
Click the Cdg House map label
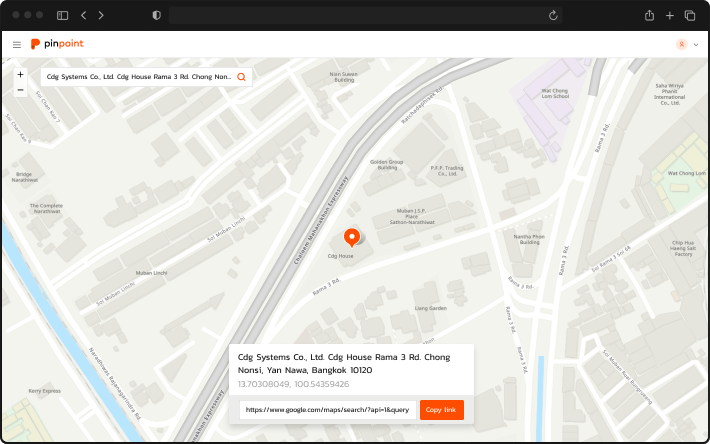(341, 256)
